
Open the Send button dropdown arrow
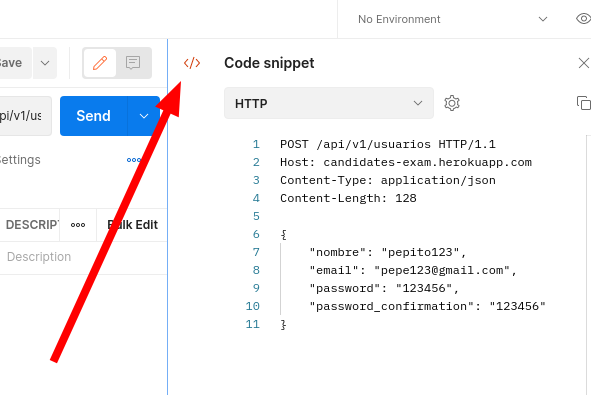(x=144, y=116)
